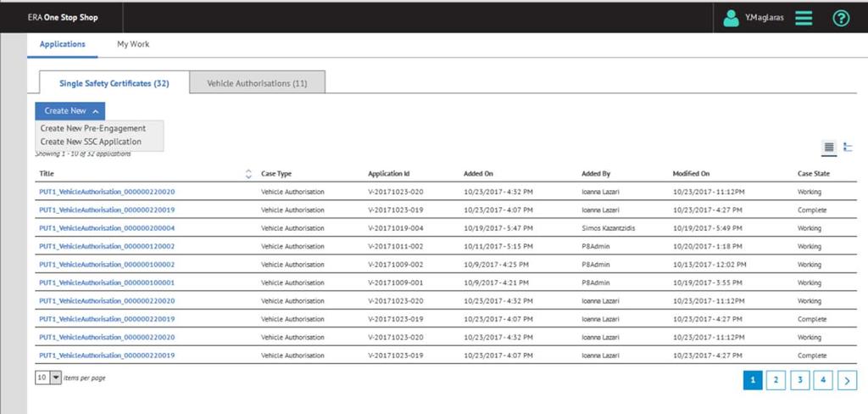Viewport: 868px width, 414px height.
Task: Click the Y.Maglaras username
Action: pos(764,18)
